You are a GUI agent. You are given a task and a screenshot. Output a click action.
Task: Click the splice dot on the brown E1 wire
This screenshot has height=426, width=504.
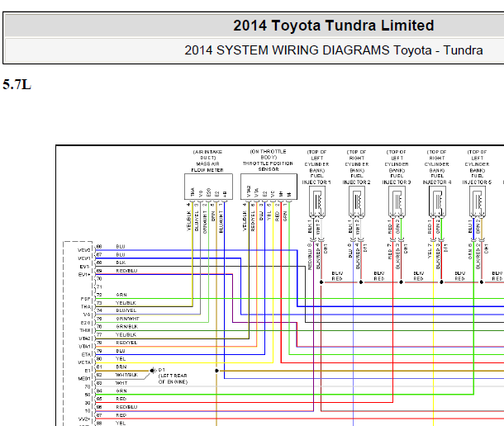click(x=216, y=371)
